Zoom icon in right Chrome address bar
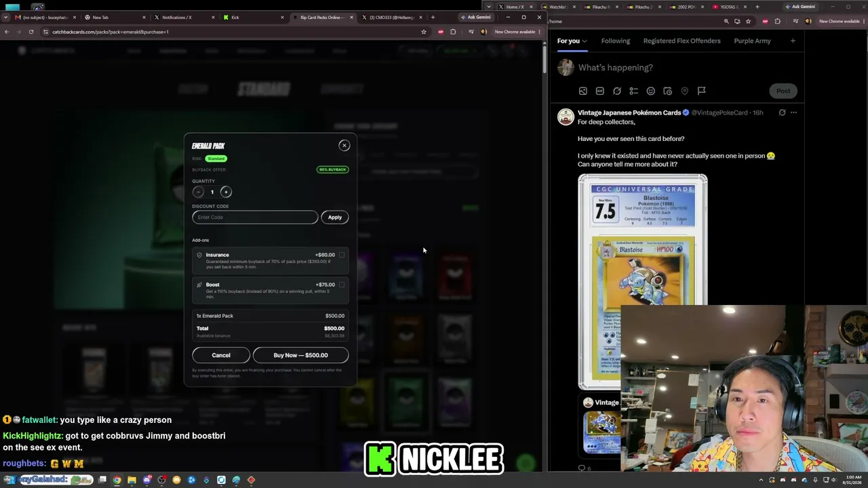The height and width of the screenshot is (488, 868). coord(726,21)
